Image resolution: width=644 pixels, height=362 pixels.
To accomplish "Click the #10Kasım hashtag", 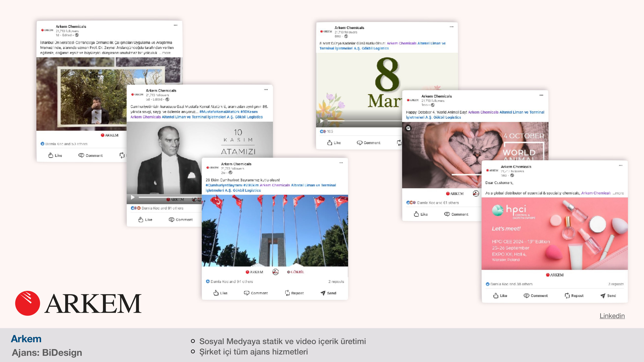I will point(249,112).
